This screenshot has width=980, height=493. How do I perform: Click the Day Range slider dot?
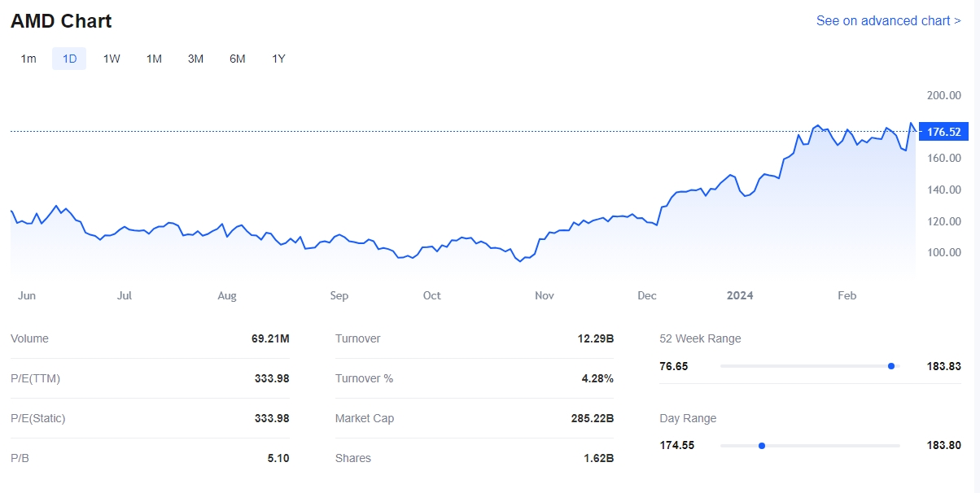(x=762, y=446)
